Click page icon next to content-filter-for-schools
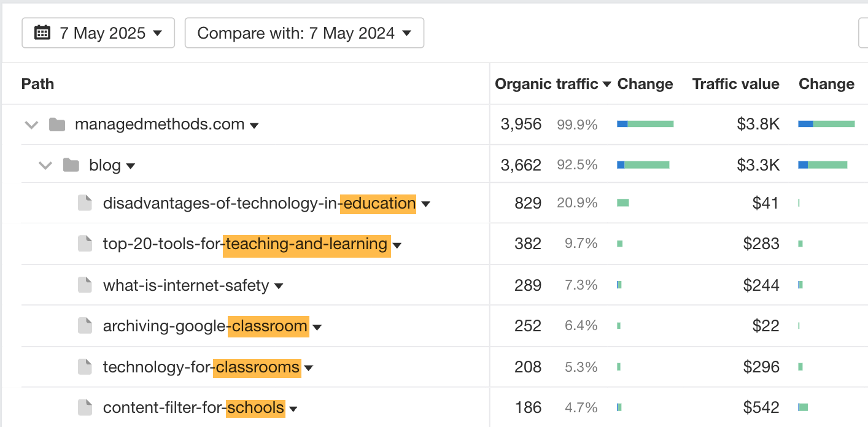 tap(85, 407)
